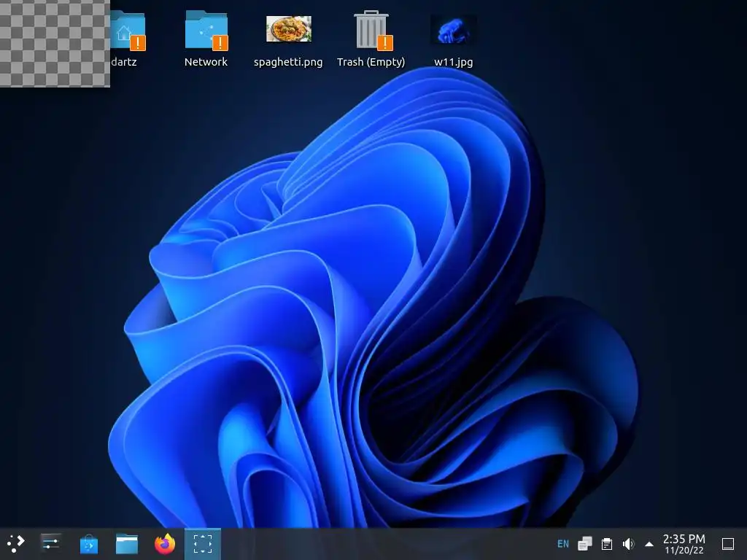Expand the hidden system tray icons

(649, 544)
